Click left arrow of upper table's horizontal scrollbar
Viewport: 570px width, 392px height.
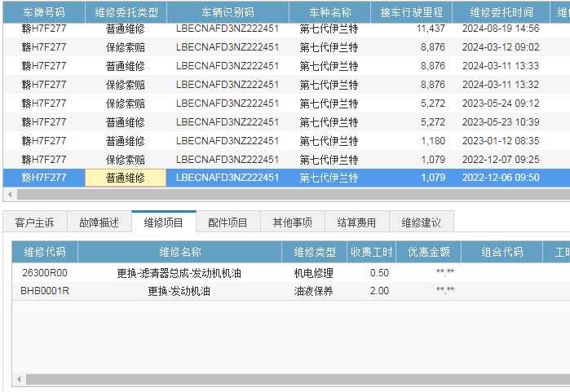point(10,195)
